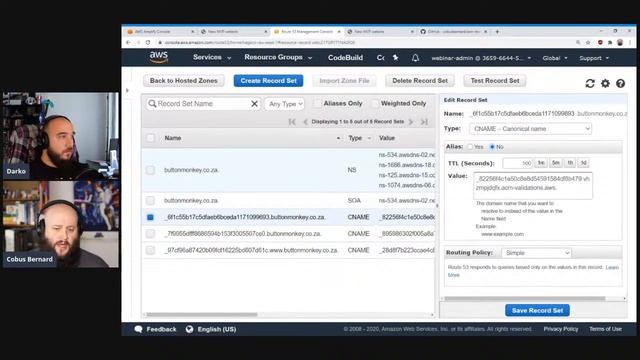Set Alias to Yes

click(470, 147)
